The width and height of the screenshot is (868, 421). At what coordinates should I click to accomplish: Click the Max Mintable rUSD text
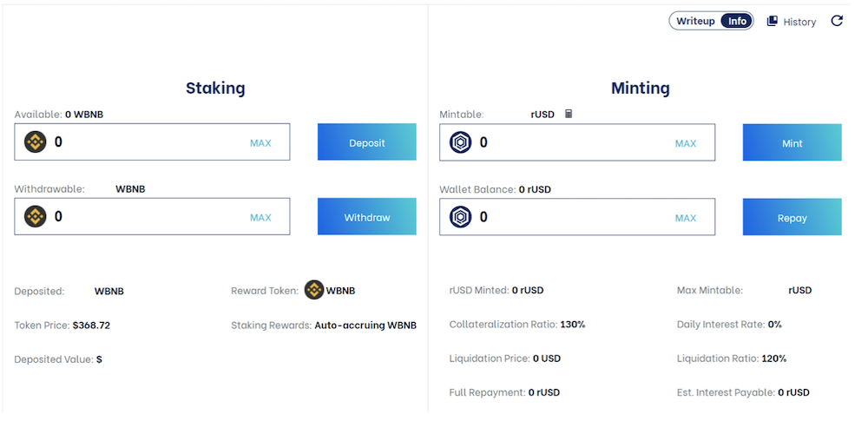(744, 290)
